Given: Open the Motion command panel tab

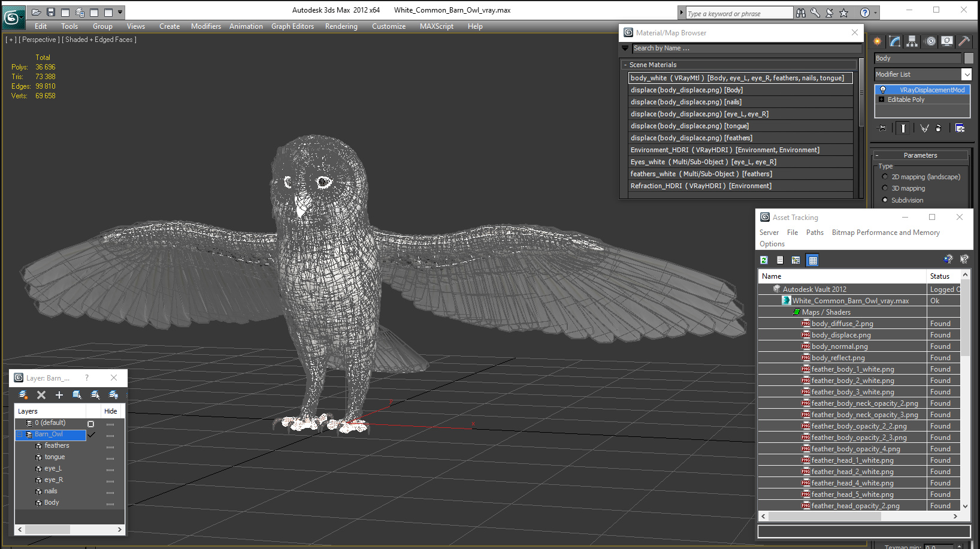Looking at the screenshot, I should coord(930,41).
